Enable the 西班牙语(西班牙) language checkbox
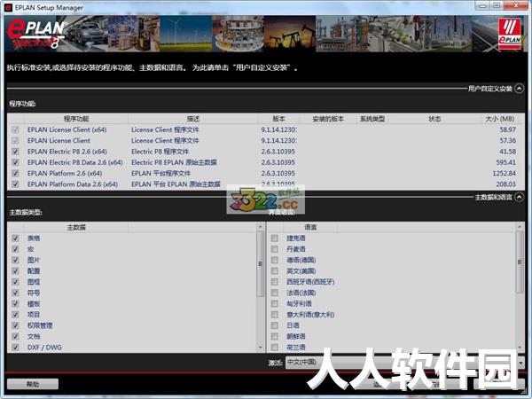 275,282
